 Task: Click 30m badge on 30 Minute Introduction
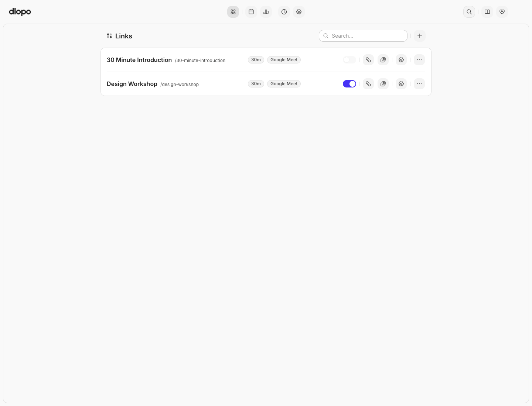[256, 60]
